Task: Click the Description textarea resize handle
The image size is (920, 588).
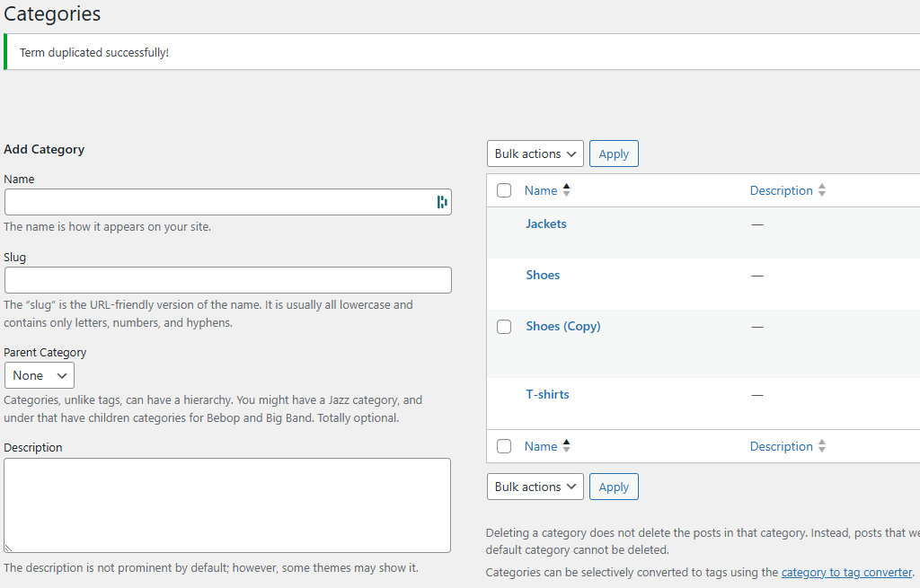Action: [9, 548]
